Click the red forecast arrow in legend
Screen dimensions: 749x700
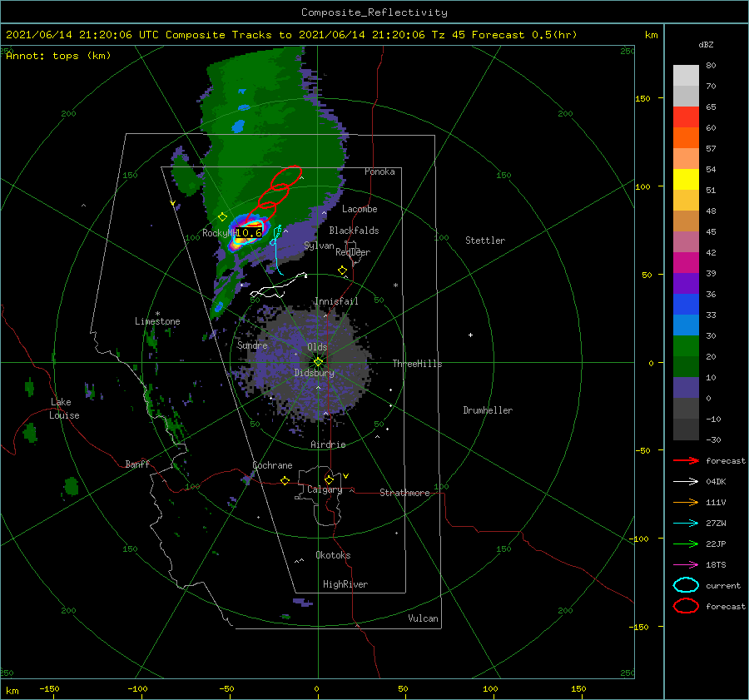(686, 460)
